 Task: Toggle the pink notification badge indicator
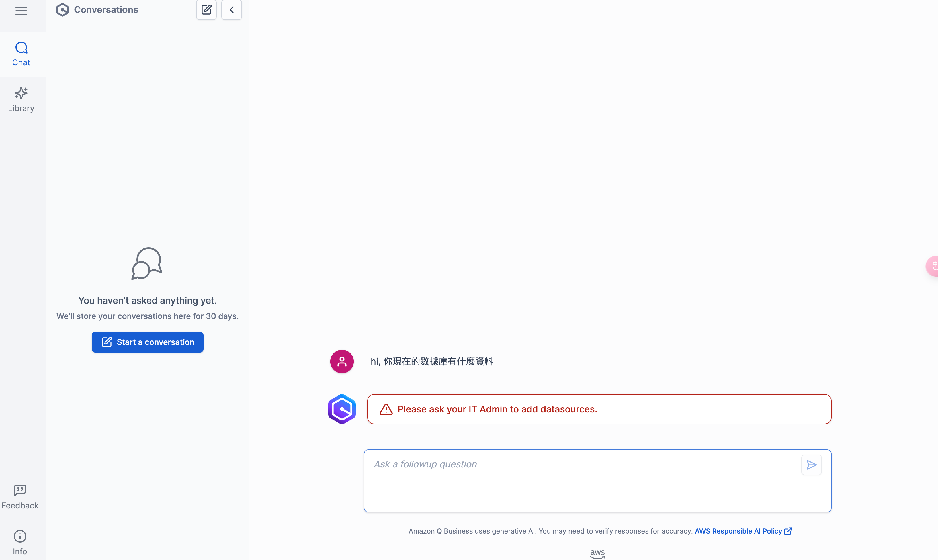[x=934, y=266]
